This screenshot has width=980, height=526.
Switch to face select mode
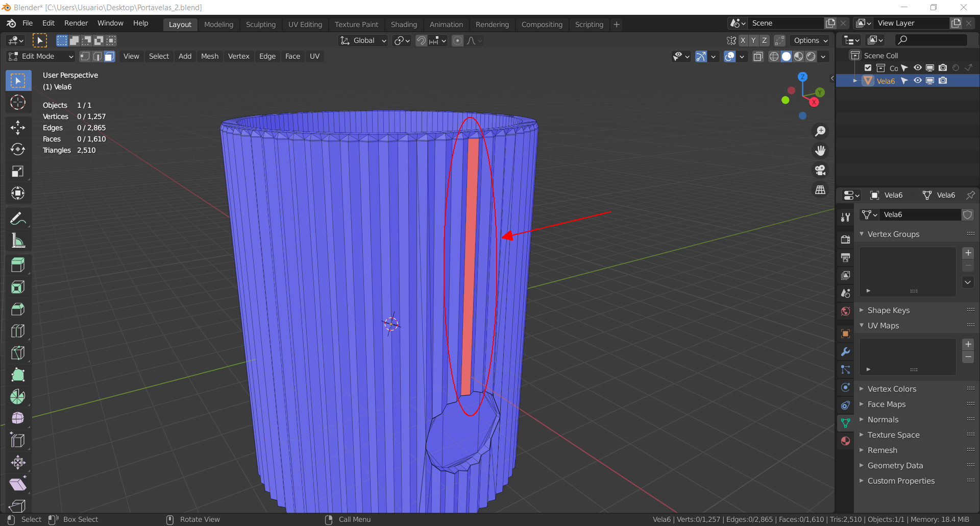(x=109, y=57)
